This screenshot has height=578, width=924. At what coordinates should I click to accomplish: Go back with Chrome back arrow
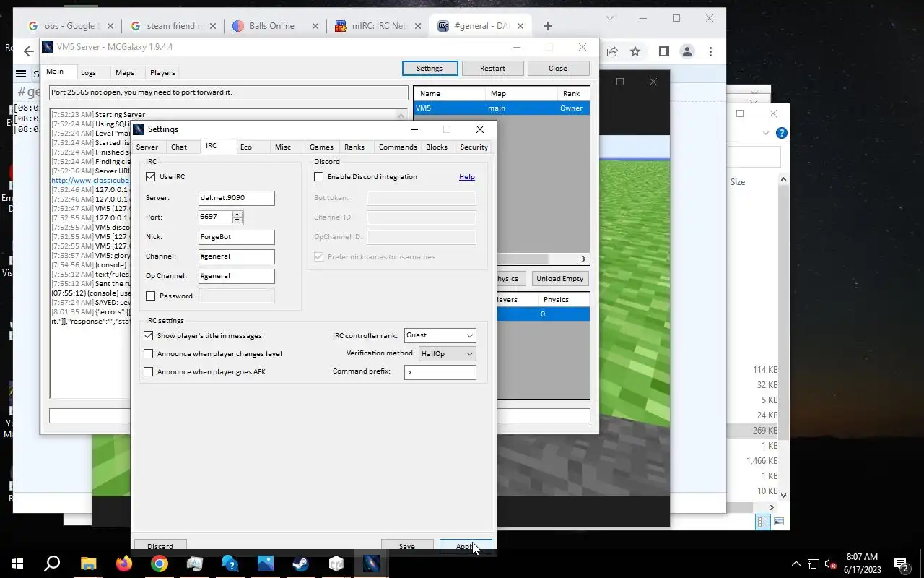tap(28, 51)
